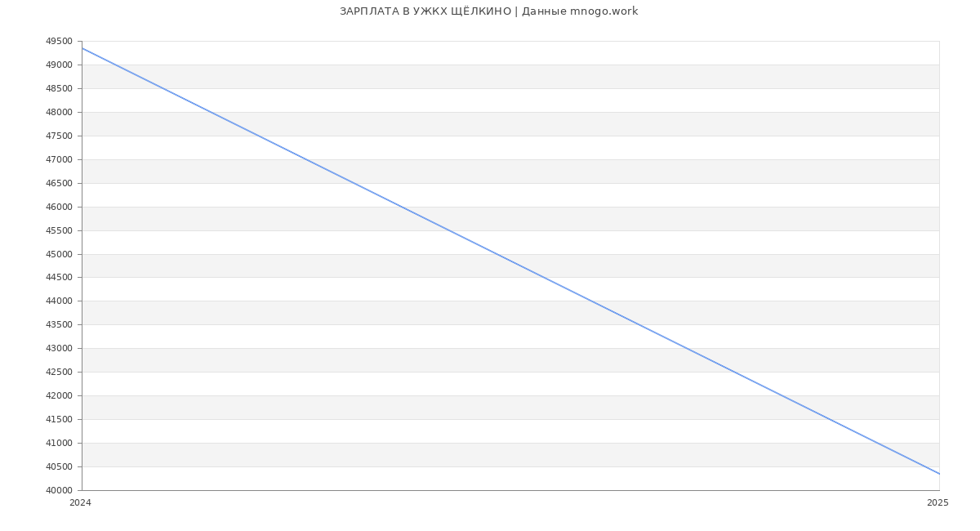Click the 43000 y-axis label
980x531 pixels.
click(x=59, y=349)
